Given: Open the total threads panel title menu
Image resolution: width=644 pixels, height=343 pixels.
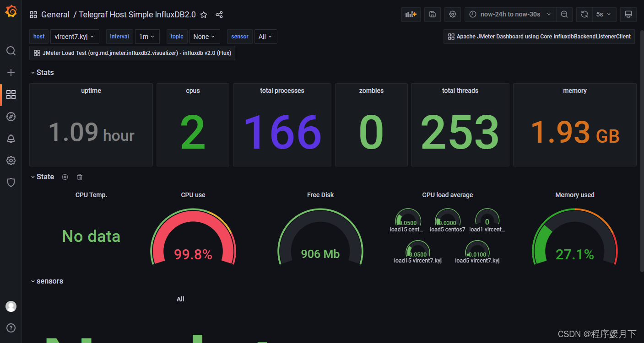Looking at the screenshot, I should (x=460, y=91).
